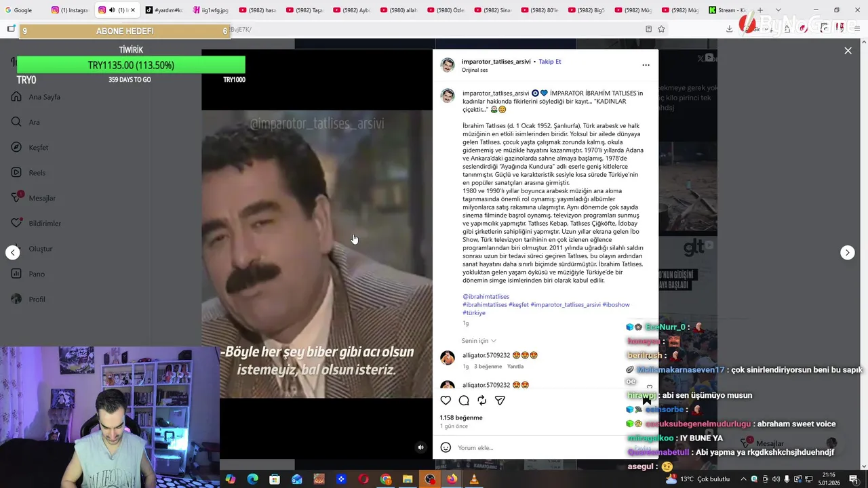The image size is (868, 488).
Task: Expand the Senin için comments filter
Action: tap(479, 341)
